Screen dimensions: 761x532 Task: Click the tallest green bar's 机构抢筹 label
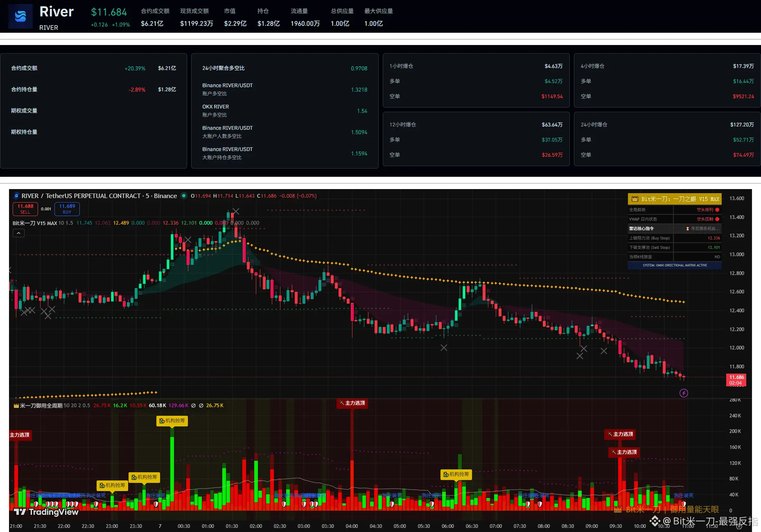tap(172, 421)
